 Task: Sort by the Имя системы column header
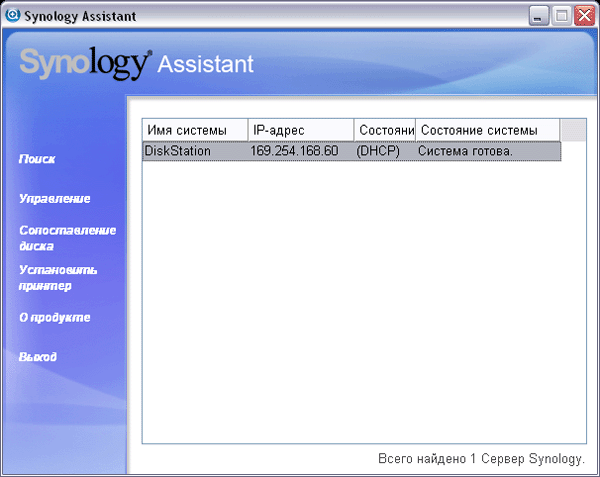tap(195, 130)
